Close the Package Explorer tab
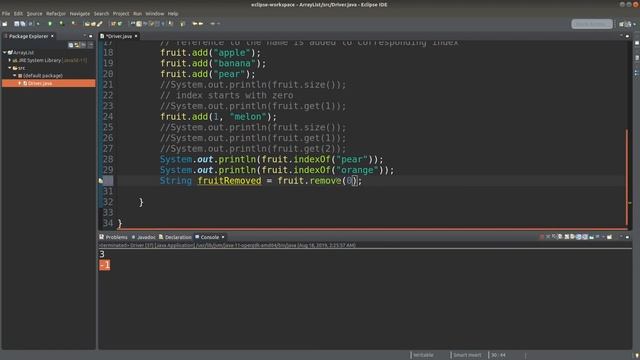This screenshot has width=640, height=360. [x=52, y=36]
